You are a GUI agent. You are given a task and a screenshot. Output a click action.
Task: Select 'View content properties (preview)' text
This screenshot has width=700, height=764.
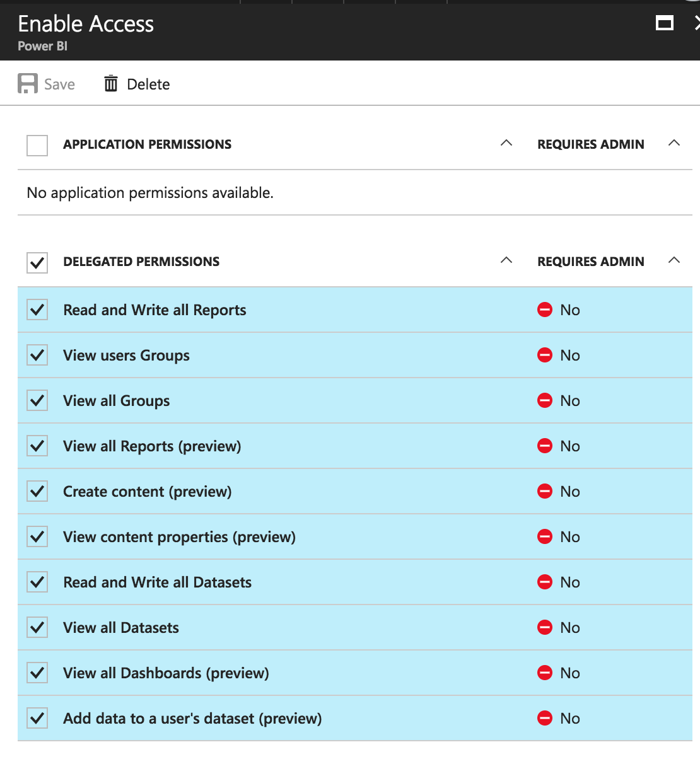tap(179, 537)
